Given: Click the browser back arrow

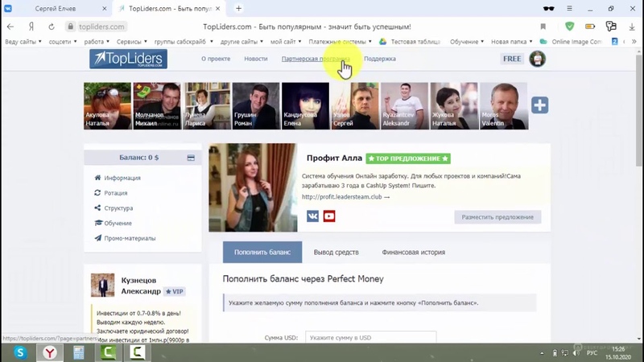Looking at the screenshot, I should click(x=10, y=27).
